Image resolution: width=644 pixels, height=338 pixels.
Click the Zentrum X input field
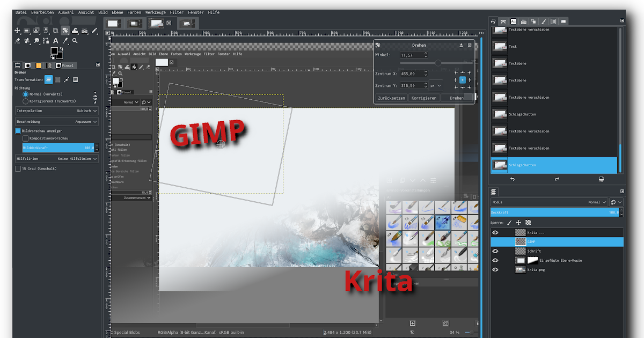pos(414,74)
